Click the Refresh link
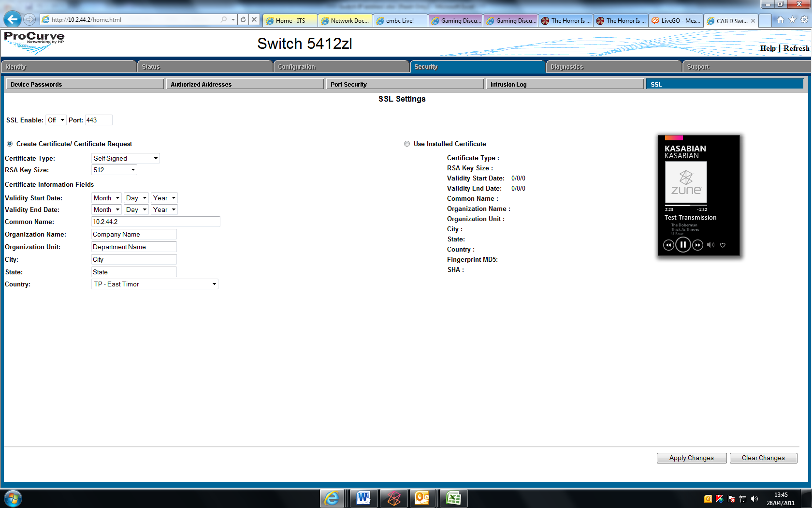This screenshot has width=812, height=508. click(796, 48)
